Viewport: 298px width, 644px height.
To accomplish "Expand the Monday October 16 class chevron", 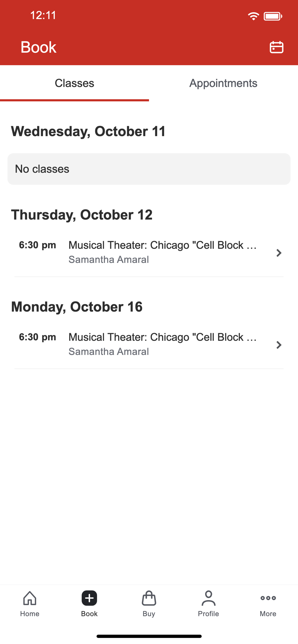I will [279, 345].
